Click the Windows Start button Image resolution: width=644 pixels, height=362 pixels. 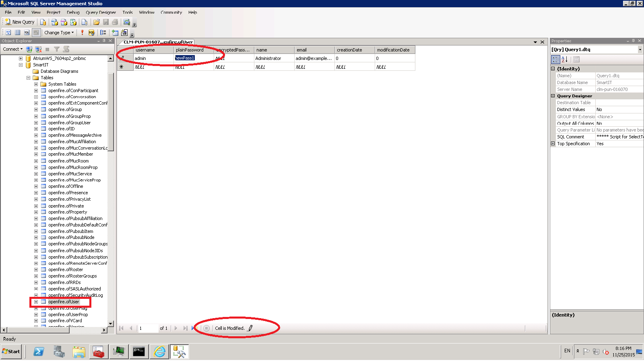coord(11,352)
